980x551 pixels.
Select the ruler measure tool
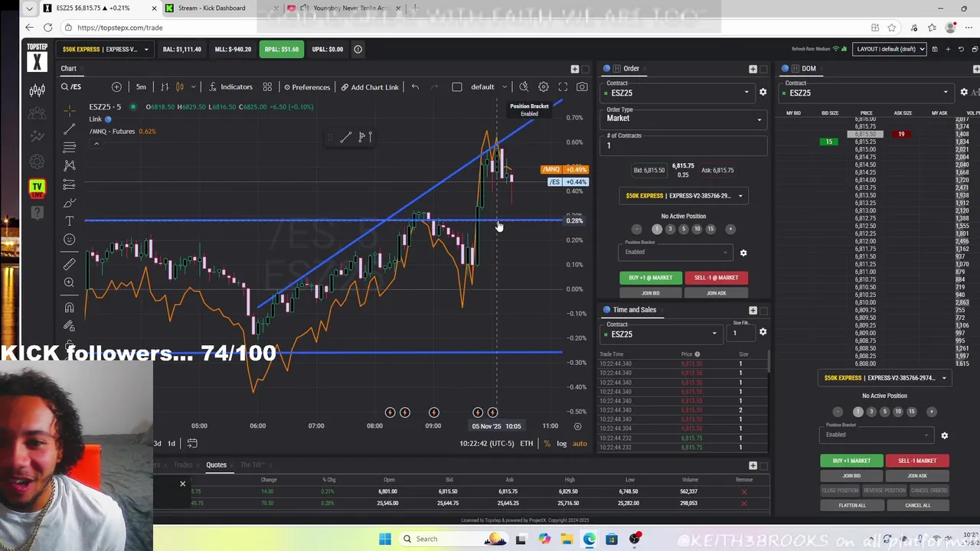click(x=70, y=264)
